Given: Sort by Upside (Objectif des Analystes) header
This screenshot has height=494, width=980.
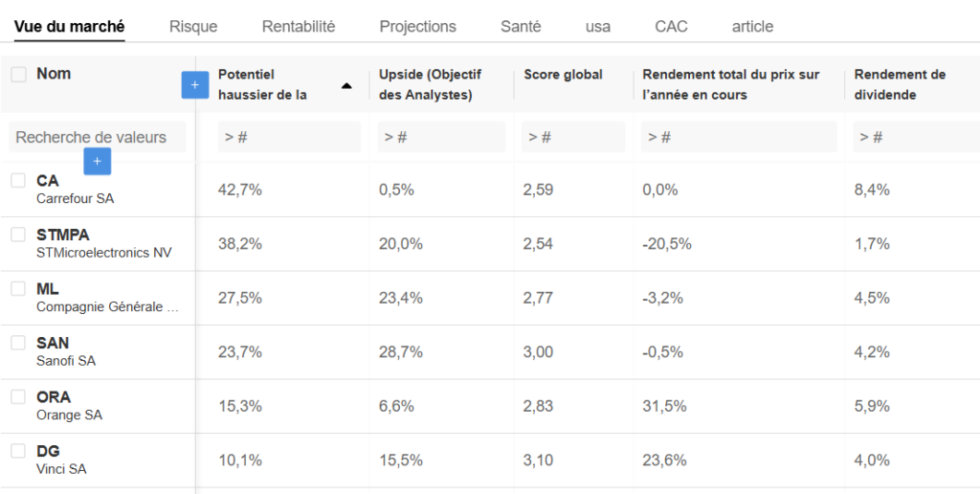Looking at the screenshot, I should pyautogui.click(x=431, y=84).
